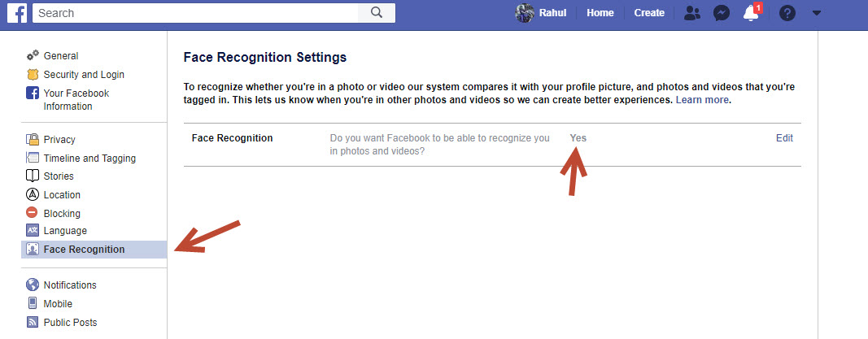Open Privacy settings
The image size is (868, 339).
click(59, 140)
